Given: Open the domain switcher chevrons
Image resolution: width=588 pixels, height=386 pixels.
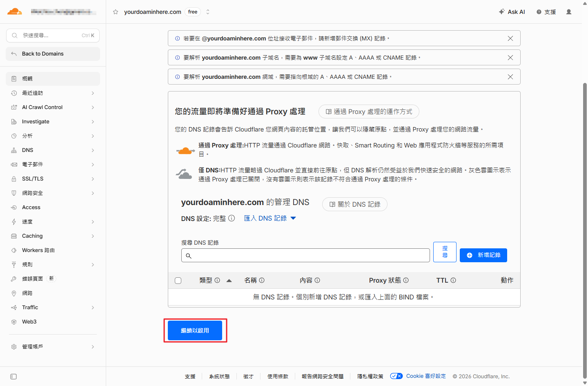Looking at the screenshot, I should click(208, 12).
